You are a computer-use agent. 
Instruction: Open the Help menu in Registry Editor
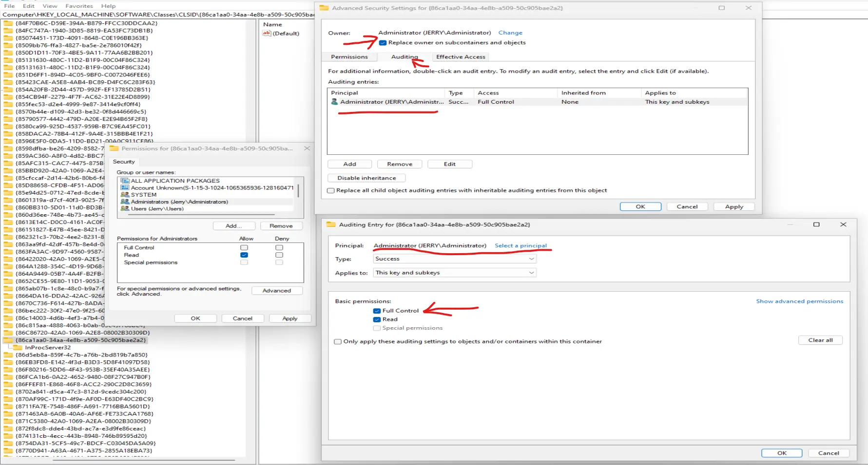pos(108,6)
